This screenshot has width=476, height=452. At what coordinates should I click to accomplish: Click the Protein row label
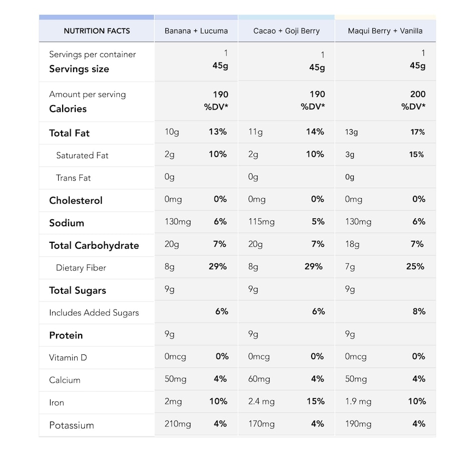tap(66, 336)
